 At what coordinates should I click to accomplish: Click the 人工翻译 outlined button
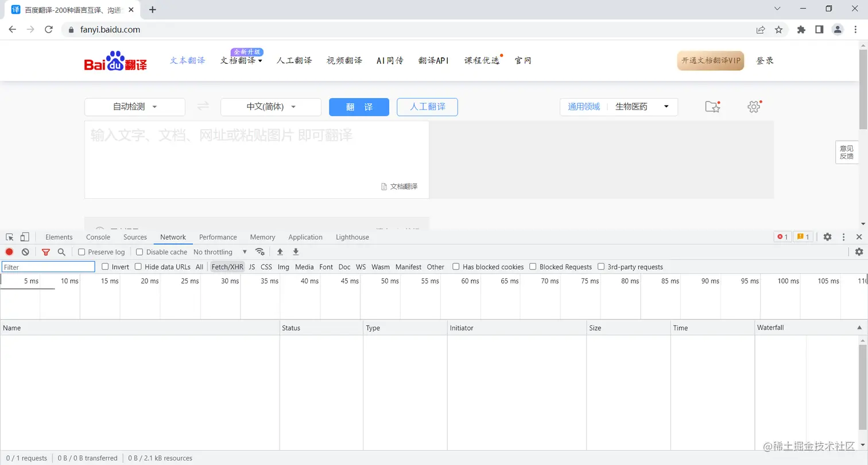coord(427,107)
